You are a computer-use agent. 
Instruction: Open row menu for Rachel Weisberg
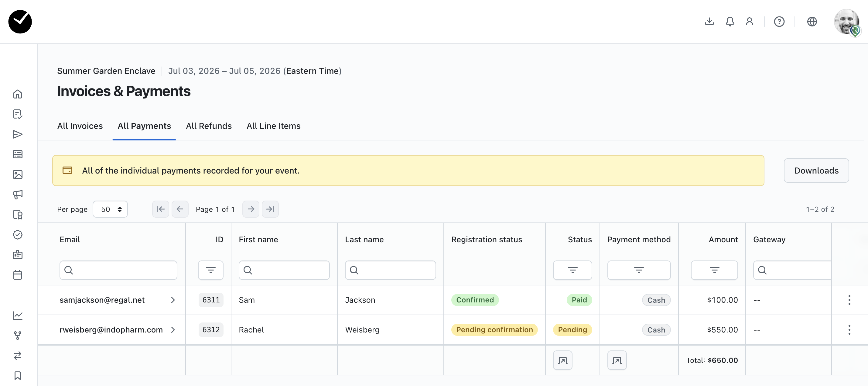[849, 329]
